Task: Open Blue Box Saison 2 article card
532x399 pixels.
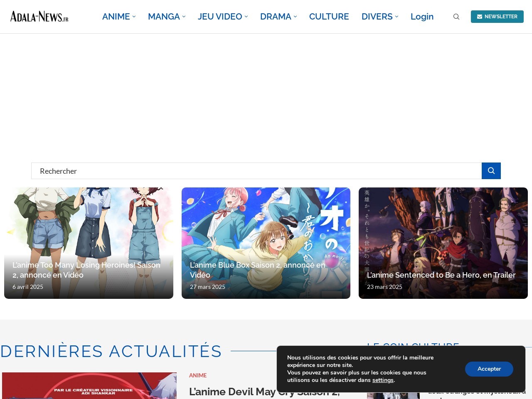Action: point(266,243)
